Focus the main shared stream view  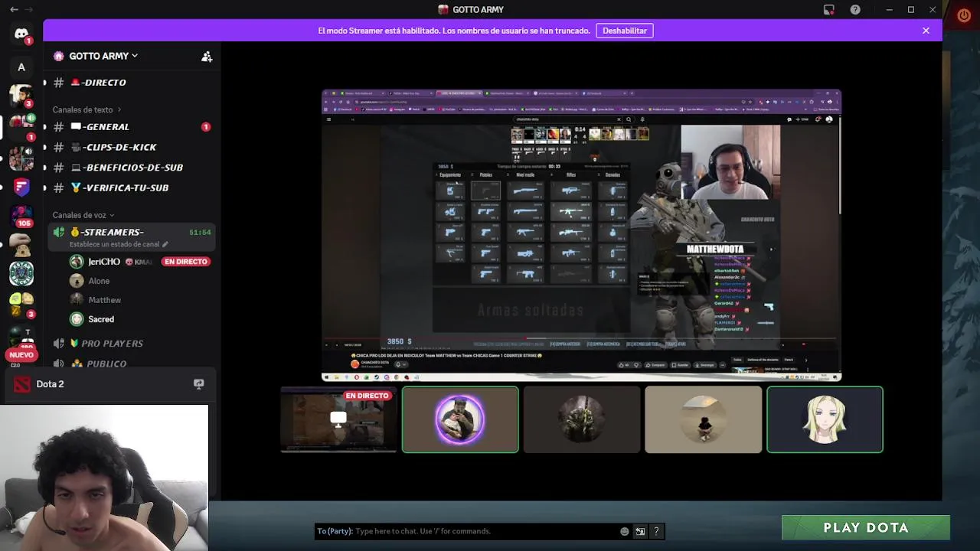pyautogui.click(x=581, y=235)
